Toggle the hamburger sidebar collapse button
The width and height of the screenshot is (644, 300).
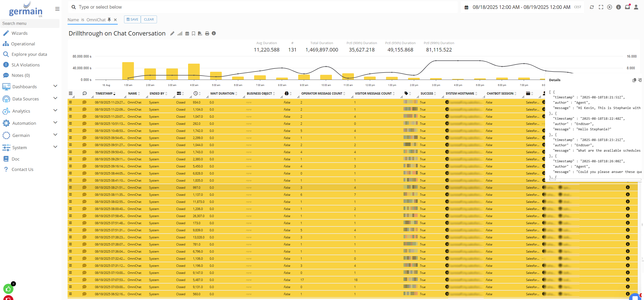coord(57,9)
